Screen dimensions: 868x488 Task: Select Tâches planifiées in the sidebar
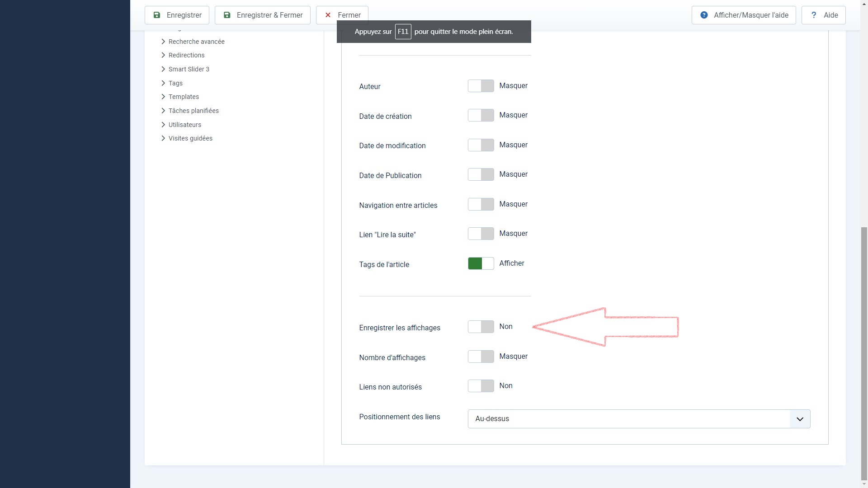[x=193, y=111]
